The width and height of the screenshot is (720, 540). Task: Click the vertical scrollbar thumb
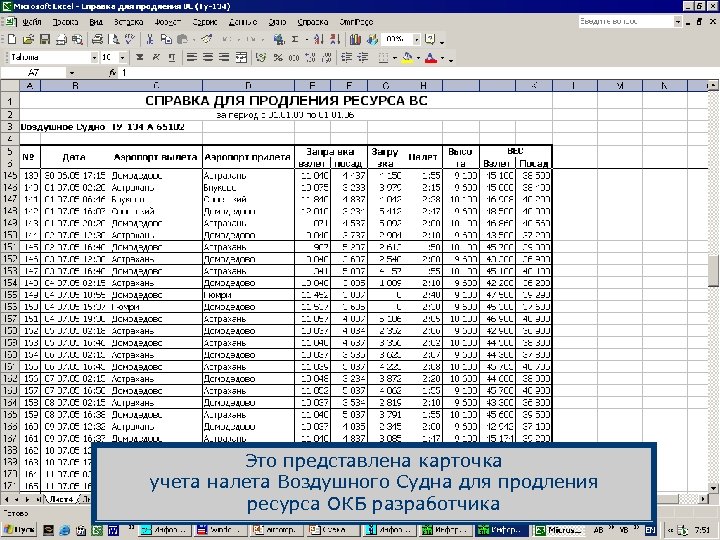click(x=713, y=270)
